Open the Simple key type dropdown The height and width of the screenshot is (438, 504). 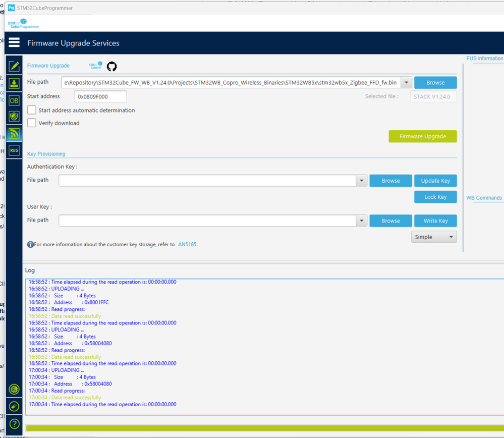(x=434, y=237)
